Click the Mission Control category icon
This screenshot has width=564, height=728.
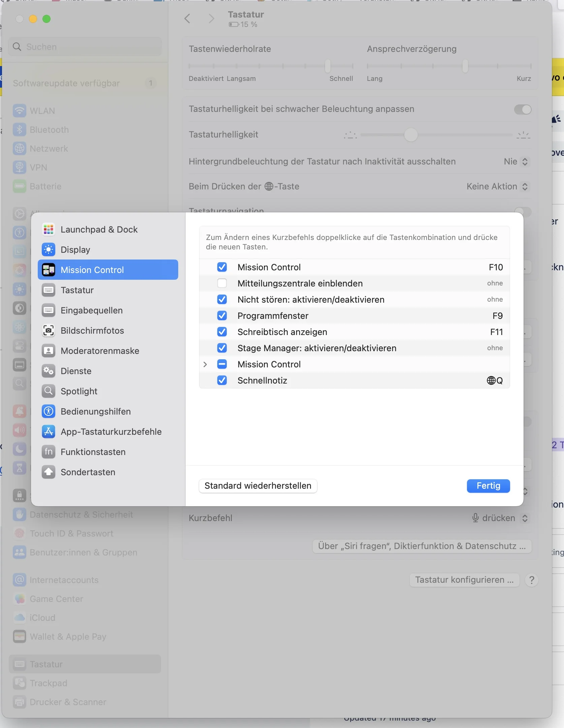49,270
